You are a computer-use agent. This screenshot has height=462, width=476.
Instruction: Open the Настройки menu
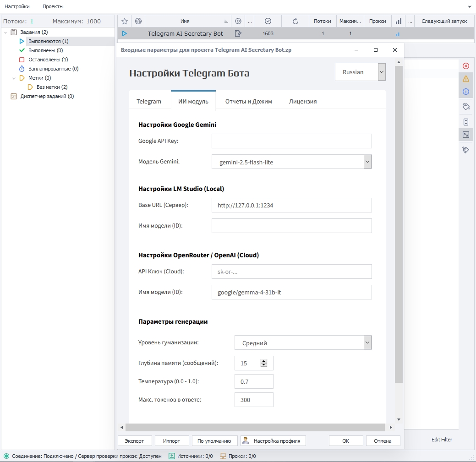pyautogui.click(x=17, y=6)
